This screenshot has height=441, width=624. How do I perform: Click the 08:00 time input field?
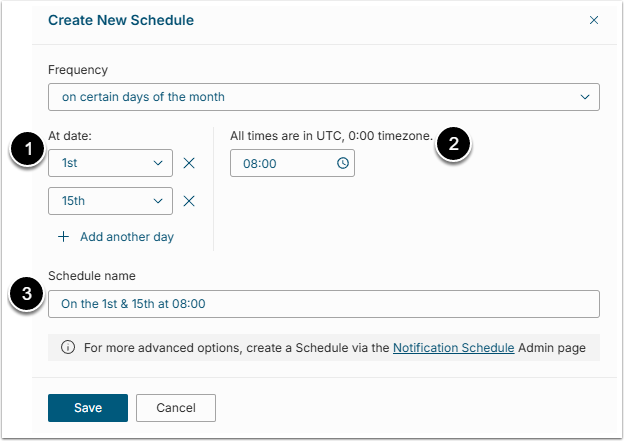click(x=283, y=163)
